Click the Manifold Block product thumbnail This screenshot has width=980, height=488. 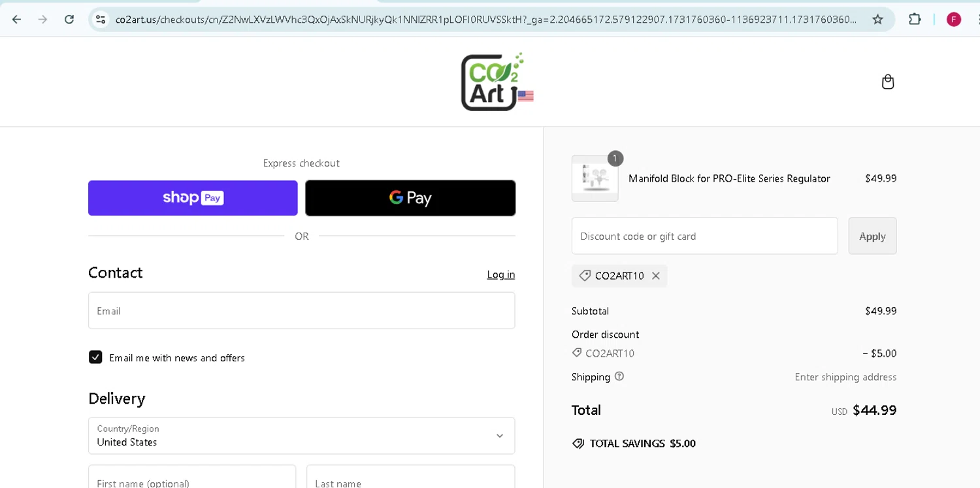(x=595, y=178)
